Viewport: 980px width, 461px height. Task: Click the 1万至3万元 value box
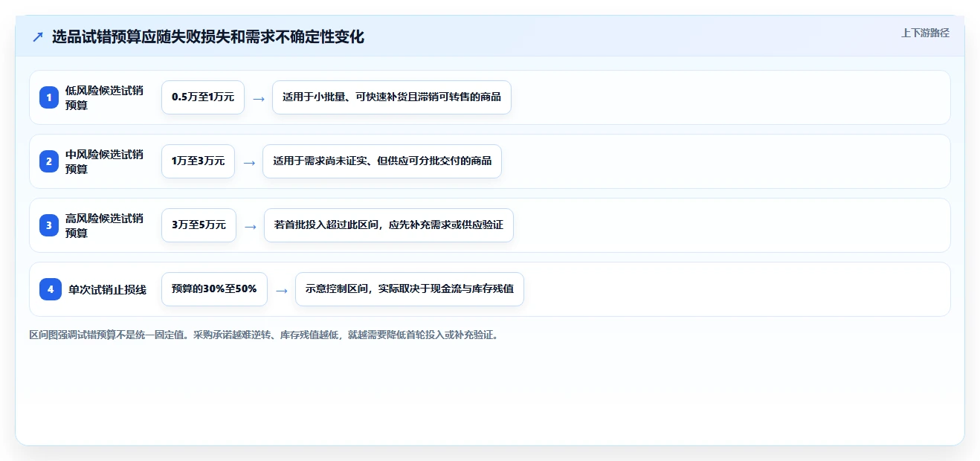tap(198, 161)
